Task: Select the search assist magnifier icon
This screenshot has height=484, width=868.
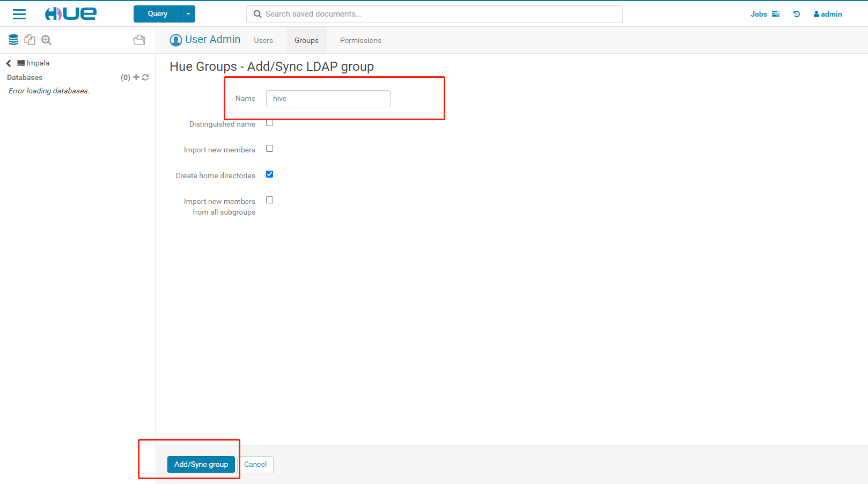Action: 47,40
